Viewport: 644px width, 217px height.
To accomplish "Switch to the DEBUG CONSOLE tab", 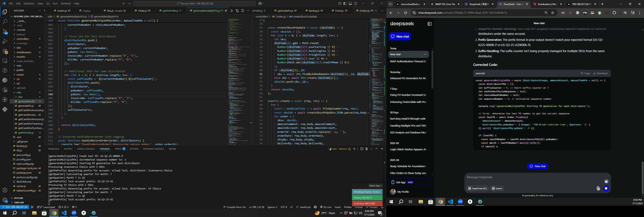I will tap(86, 149).
